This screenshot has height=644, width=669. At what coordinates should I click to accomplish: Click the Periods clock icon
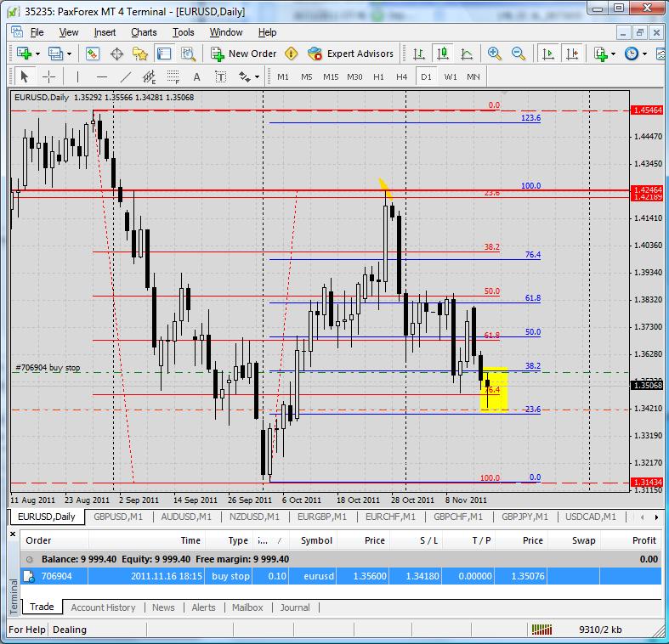click(632, 54)
